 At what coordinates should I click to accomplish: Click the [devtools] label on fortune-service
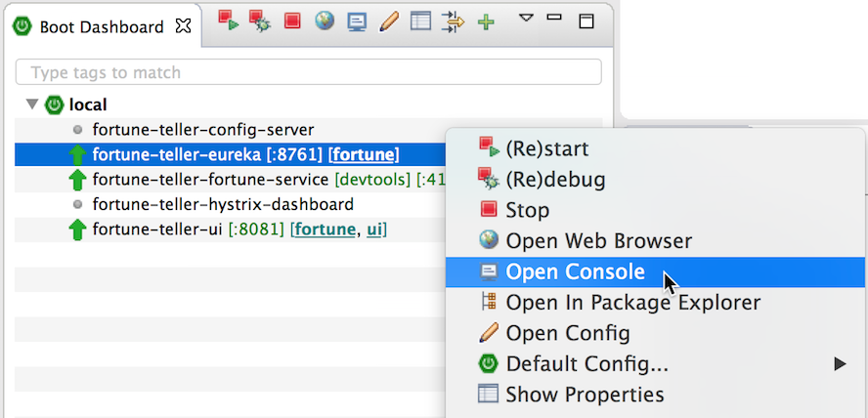point(373,179)
